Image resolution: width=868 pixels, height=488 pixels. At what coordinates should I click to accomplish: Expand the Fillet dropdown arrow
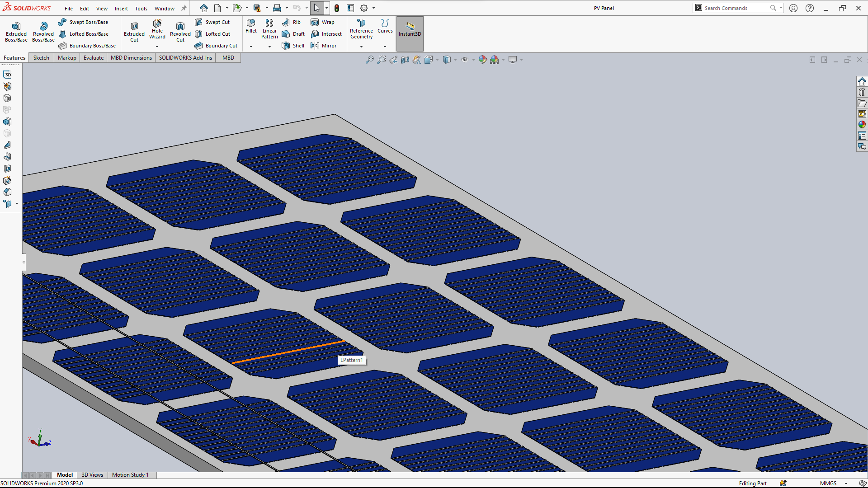(251, 47)
